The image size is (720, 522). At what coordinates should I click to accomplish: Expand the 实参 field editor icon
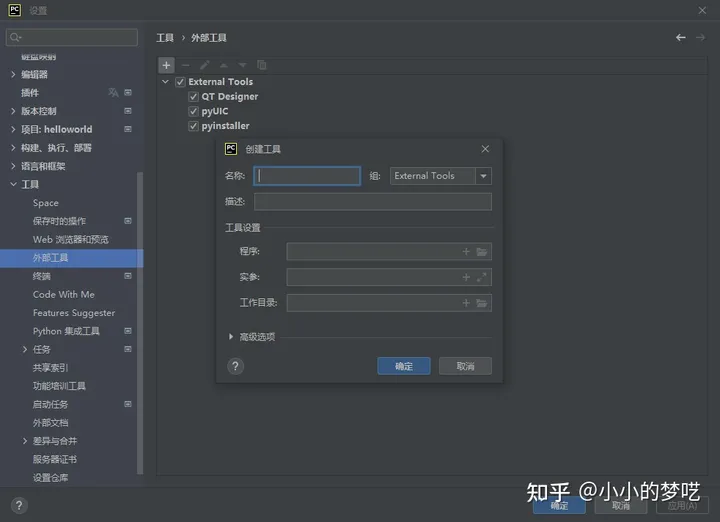click(482, 277)
